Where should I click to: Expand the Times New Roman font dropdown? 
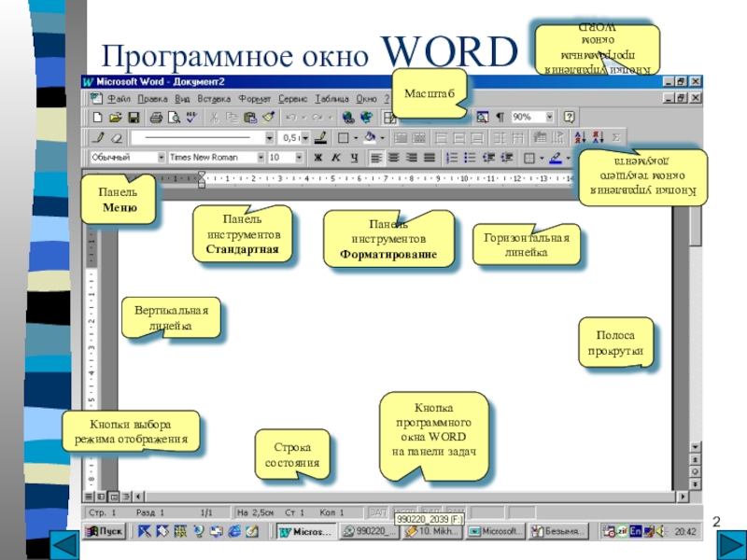[x=261, y=157]
